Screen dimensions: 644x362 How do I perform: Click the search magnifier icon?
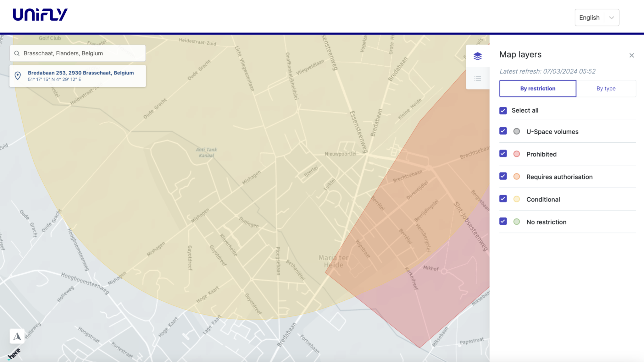pyautogui.click(x=17, y=53)
